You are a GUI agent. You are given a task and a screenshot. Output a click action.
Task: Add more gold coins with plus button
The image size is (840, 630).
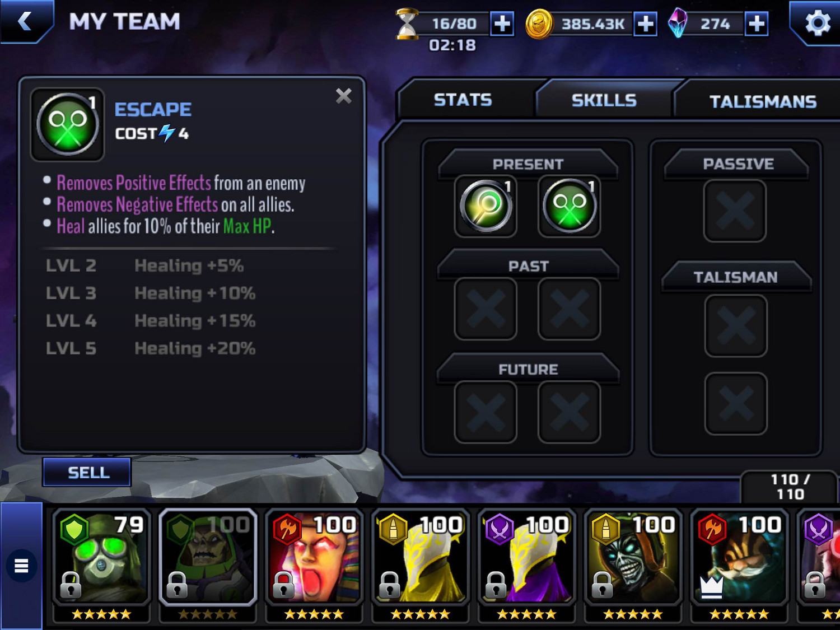pyautogui.click(x=645, y=24)
